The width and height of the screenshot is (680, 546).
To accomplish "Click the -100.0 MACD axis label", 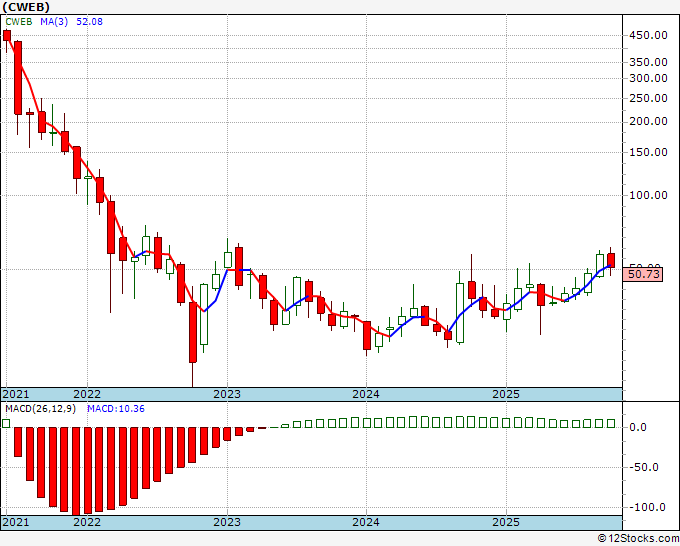I will (647, 507).
